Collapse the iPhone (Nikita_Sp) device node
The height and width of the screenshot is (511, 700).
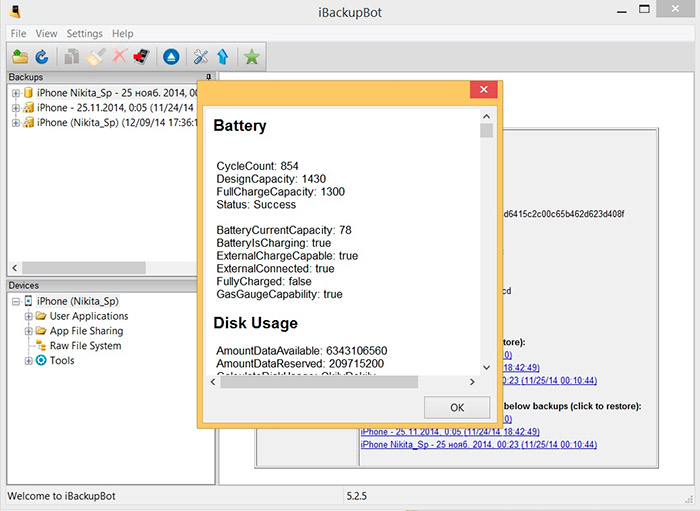(15, 301)
